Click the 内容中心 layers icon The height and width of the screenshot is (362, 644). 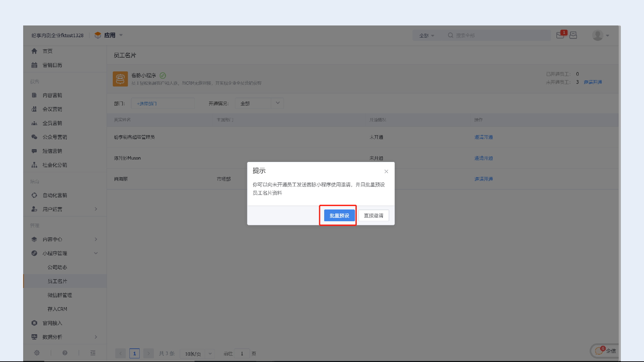[34, 239]
